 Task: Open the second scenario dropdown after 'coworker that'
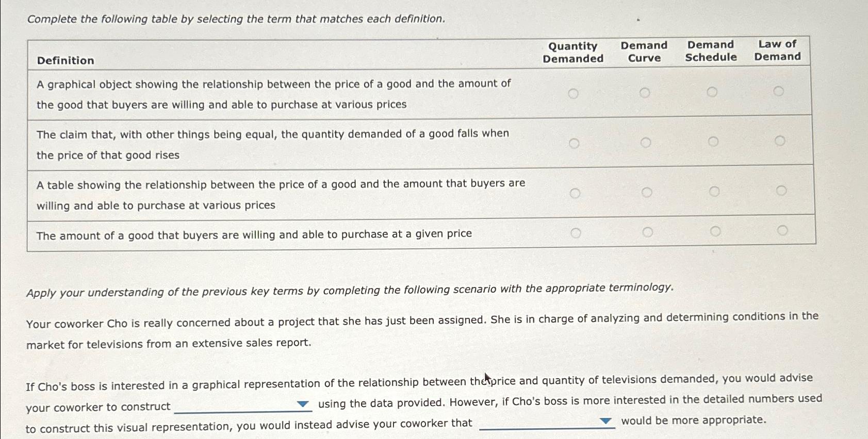[606, 421]
